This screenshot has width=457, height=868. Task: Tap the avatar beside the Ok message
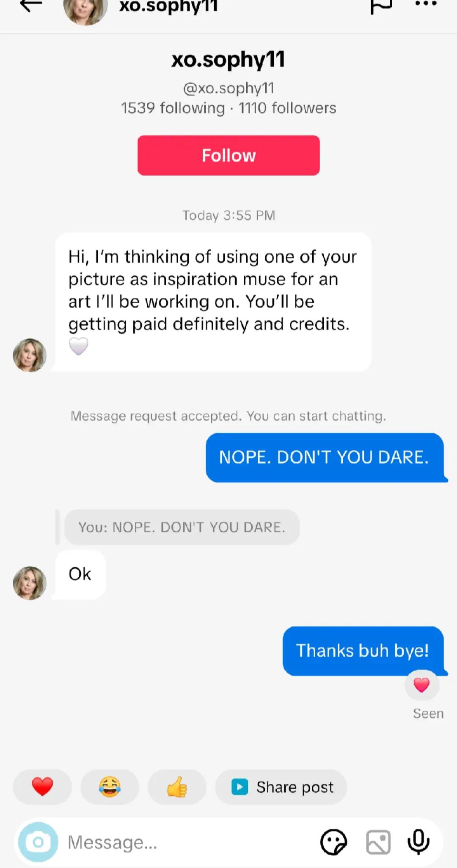[x=30, y=583]
